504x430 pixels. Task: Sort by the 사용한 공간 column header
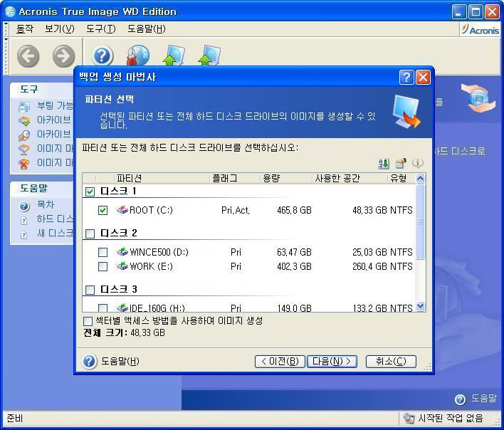click(x=350, y=178)
